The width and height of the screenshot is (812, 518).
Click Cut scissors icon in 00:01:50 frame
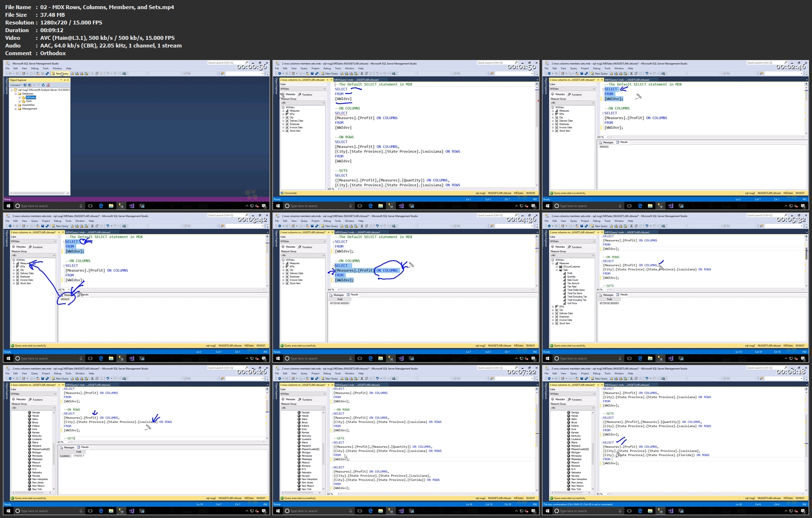click(x=362, y=73)
